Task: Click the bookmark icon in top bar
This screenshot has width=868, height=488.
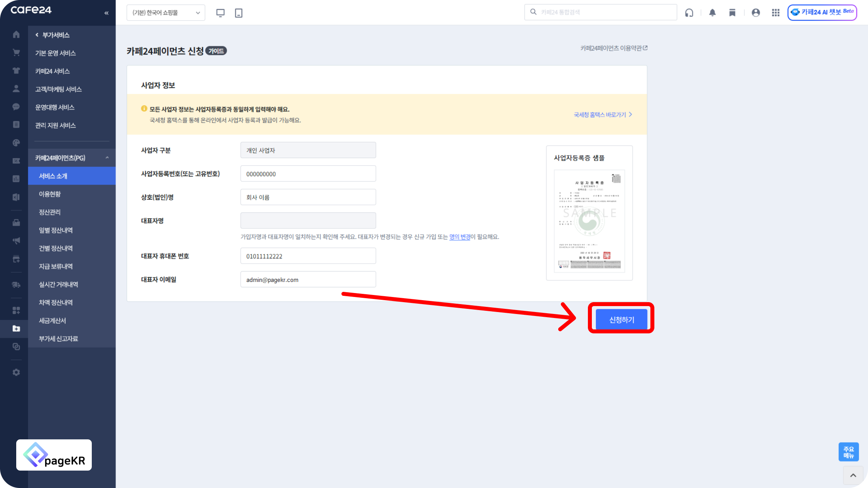Action: click(732, 13)
